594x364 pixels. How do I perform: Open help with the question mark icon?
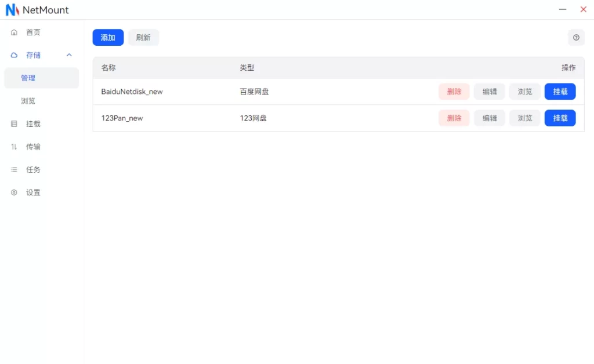coord(576,38)
